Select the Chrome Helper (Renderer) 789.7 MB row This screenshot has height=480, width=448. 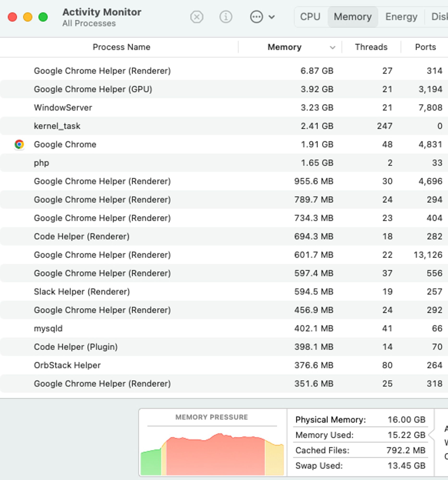[x=224, y=199]
